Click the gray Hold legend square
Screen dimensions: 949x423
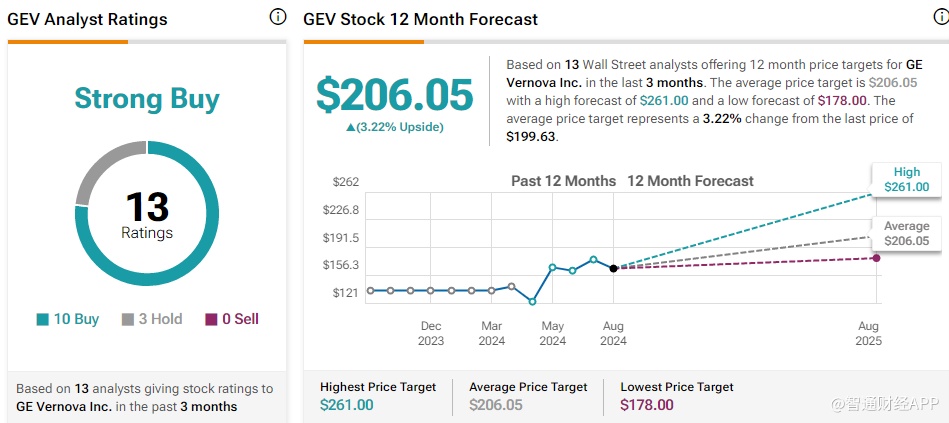128,320
